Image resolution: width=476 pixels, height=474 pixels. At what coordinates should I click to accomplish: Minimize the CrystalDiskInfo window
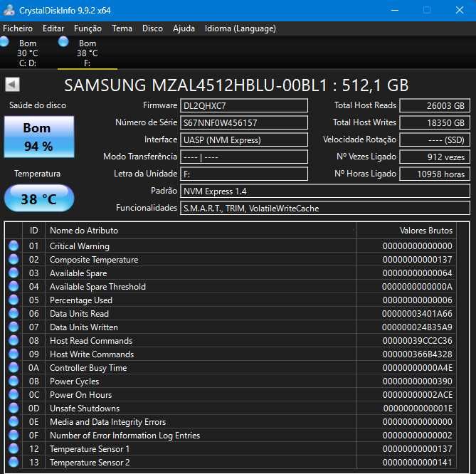tap(395, 10)
